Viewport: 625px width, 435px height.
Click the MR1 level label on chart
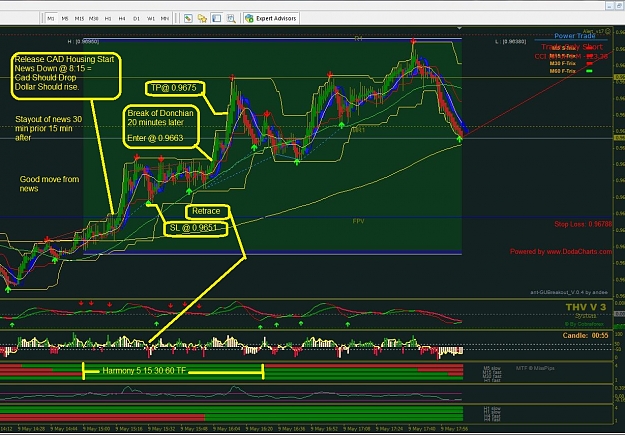coord(358,130)
